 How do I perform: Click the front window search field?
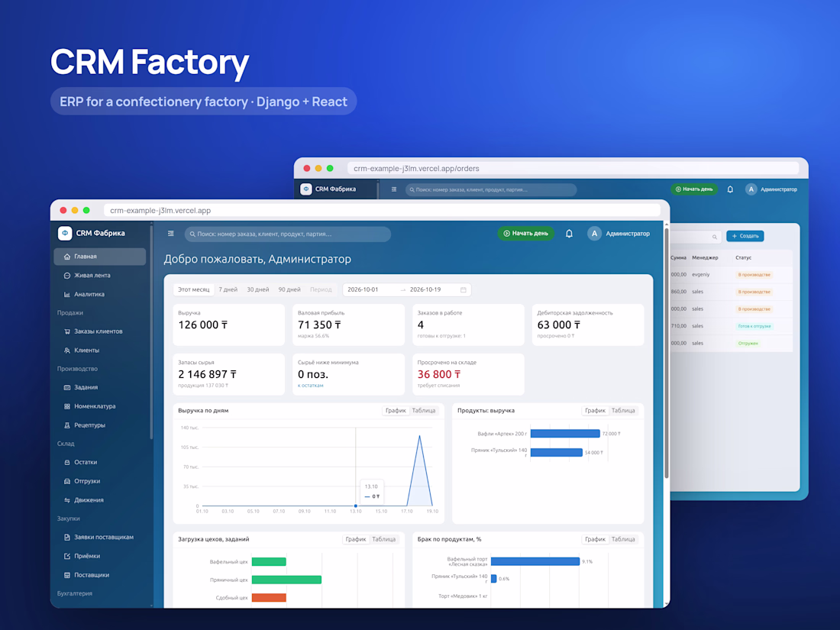click(x=288, y=234)
